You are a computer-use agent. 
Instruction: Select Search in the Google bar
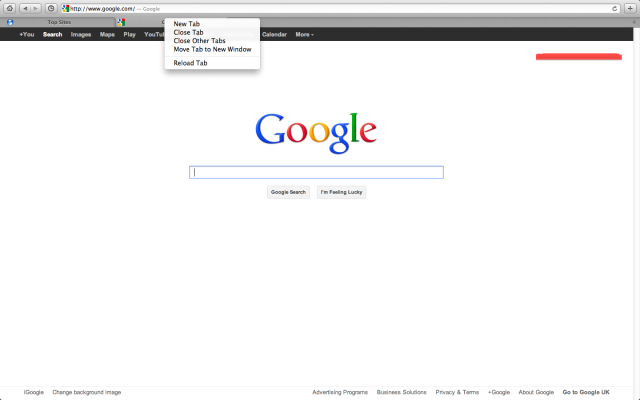point(52,34)
